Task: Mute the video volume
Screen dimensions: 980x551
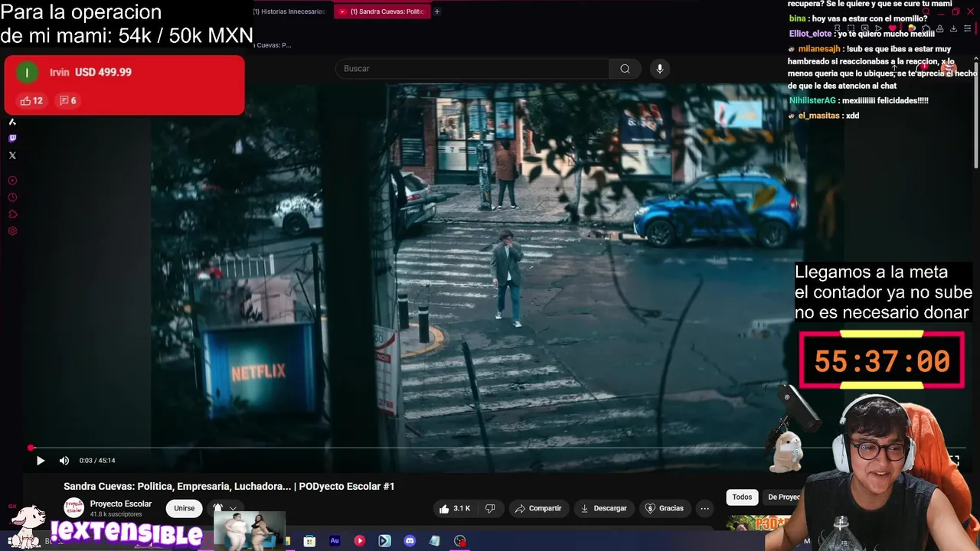Action: tap(64, 461)
